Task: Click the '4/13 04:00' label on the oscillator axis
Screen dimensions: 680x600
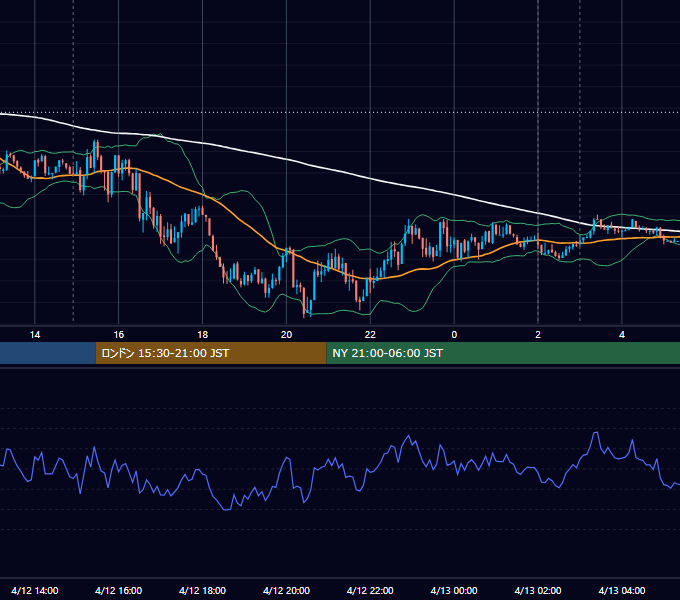Action: 622,590
